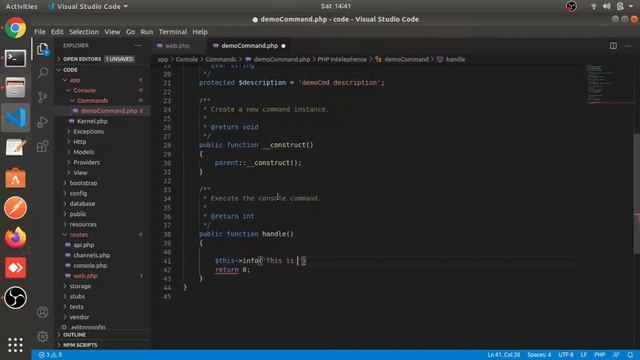The height and width of the screenshot is (360, 640).
Task: Open the Manage gear icon
Action: tap(43, 336)
